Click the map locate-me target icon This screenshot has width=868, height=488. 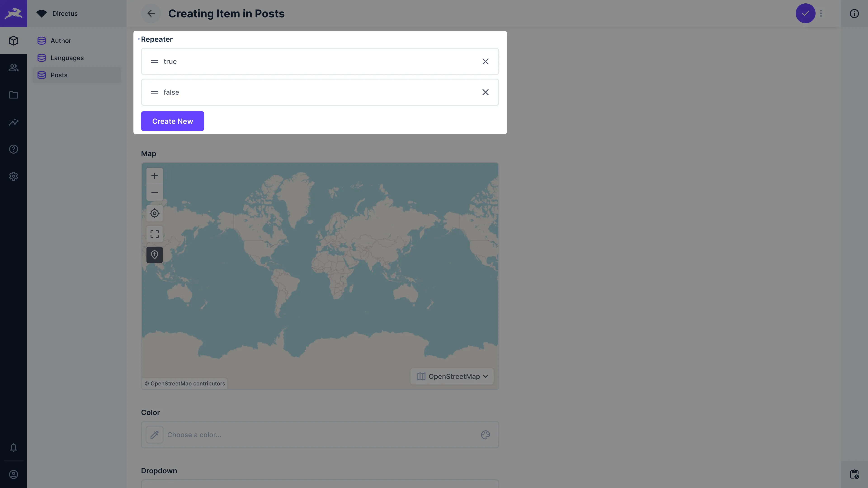154,213
